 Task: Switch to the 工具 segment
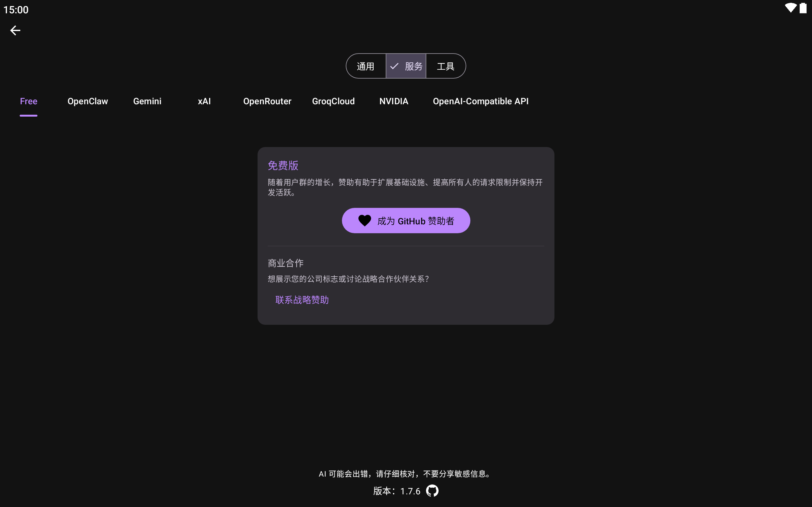[446, 66]
